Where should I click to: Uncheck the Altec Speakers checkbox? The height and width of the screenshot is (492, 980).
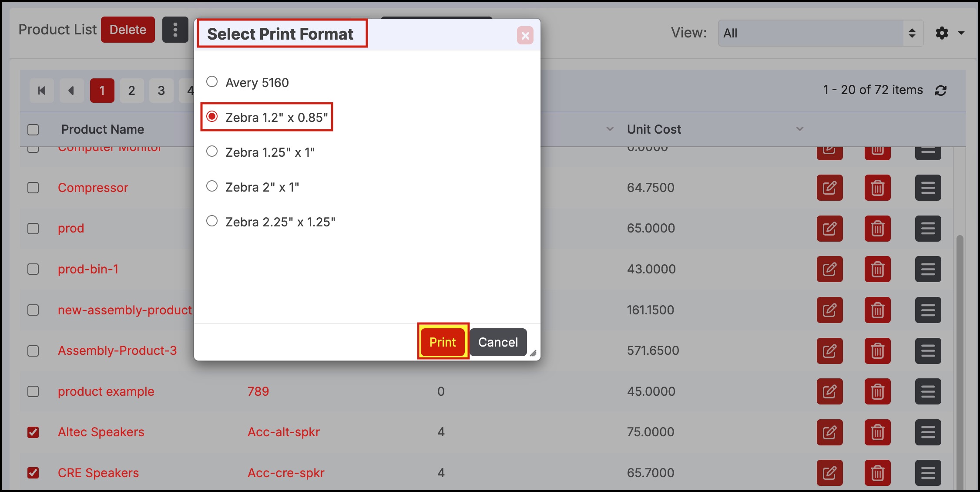click(33, 432)
